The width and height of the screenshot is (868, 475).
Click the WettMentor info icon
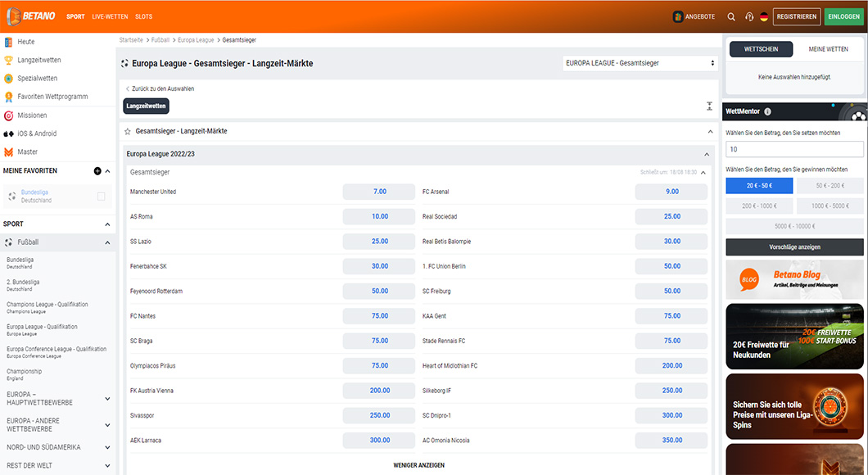(767, 111)
